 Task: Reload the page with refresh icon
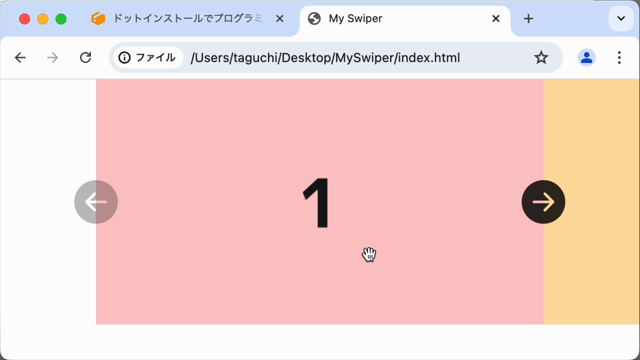(x=85, y=58)
